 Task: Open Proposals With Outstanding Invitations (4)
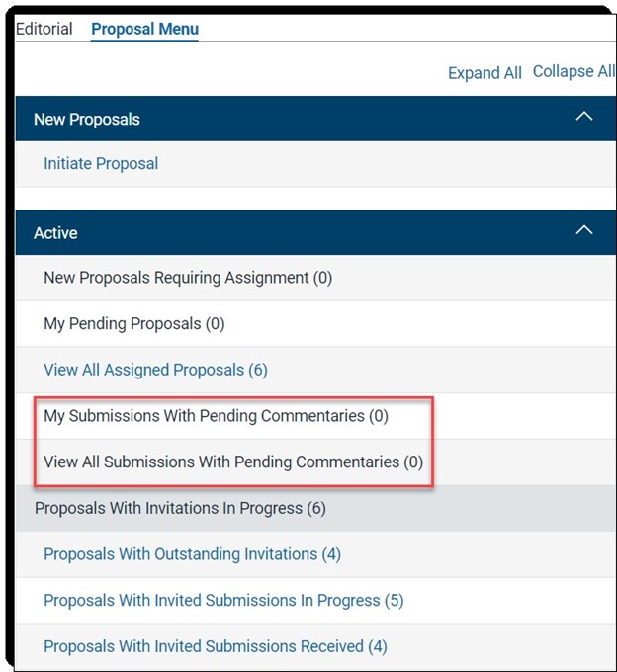[x=193, y=554]
